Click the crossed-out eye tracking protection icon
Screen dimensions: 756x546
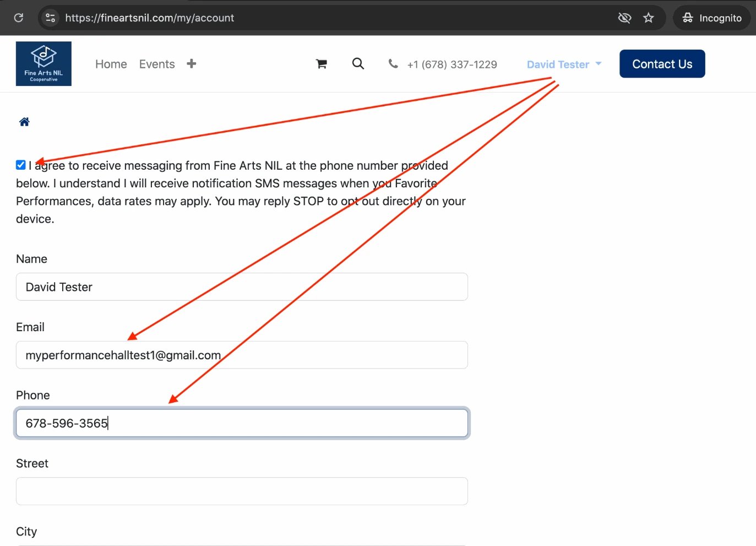click(624, 18)
